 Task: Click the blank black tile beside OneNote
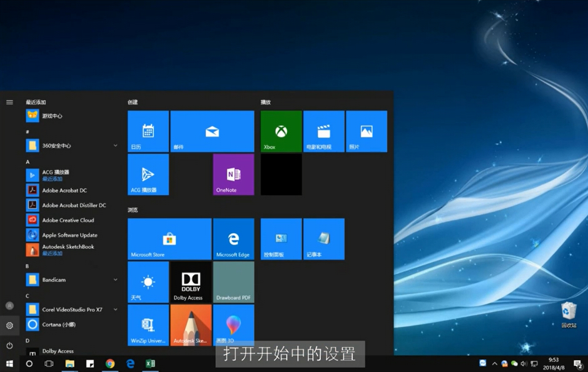(x=281, y=174)
